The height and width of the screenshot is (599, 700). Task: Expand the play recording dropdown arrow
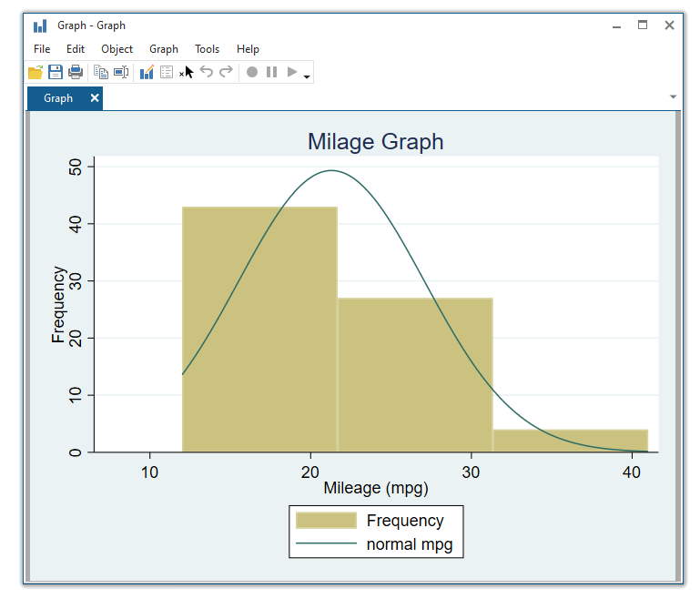(x=307, y=76)
